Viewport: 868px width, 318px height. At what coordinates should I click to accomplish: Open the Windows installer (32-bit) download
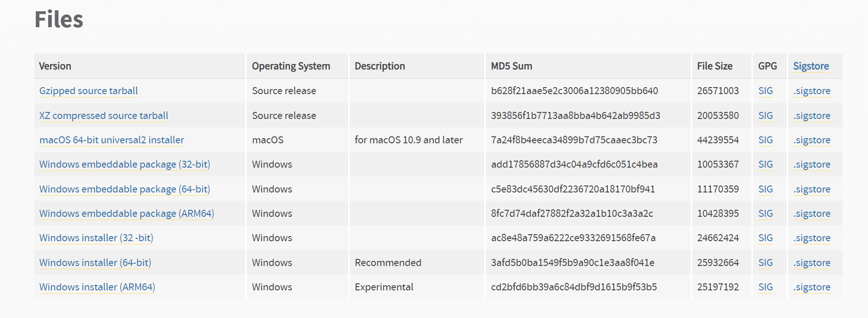(95, 238)
